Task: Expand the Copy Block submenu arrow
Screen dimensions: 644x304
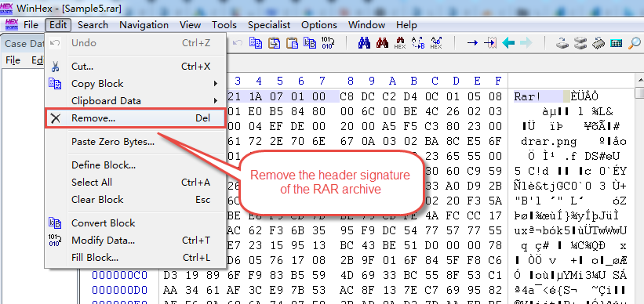Action: [x=216, y=84]
